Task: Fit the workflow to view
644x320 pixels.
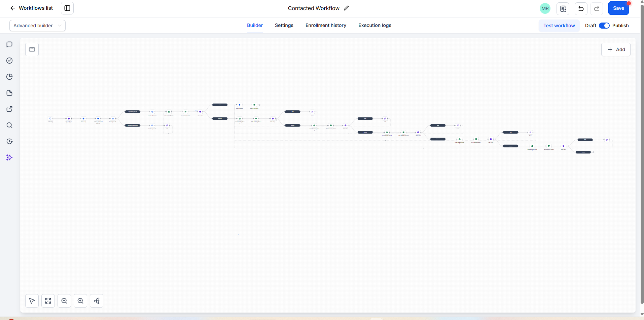Action: click(x=48, y=301)
